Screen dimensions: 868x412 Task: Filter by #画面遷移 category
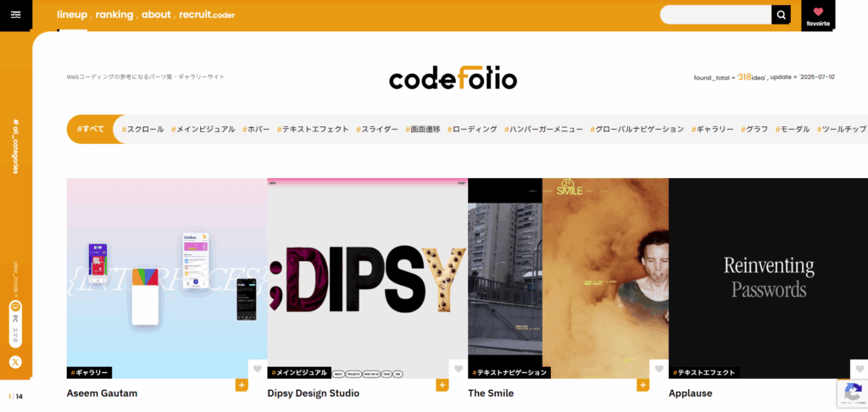(x=423, y=129)
